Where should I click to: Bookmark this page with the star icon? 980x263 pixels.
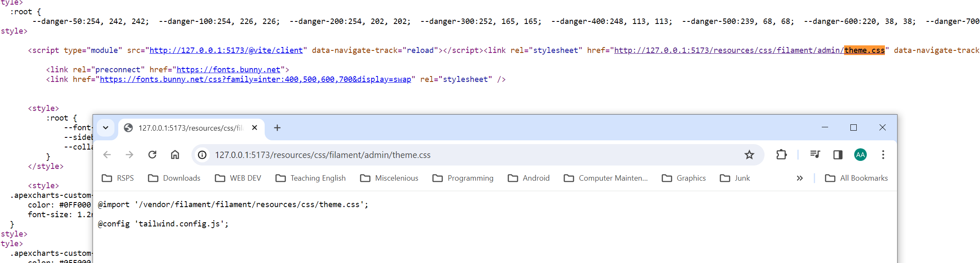tap(749, 155)
